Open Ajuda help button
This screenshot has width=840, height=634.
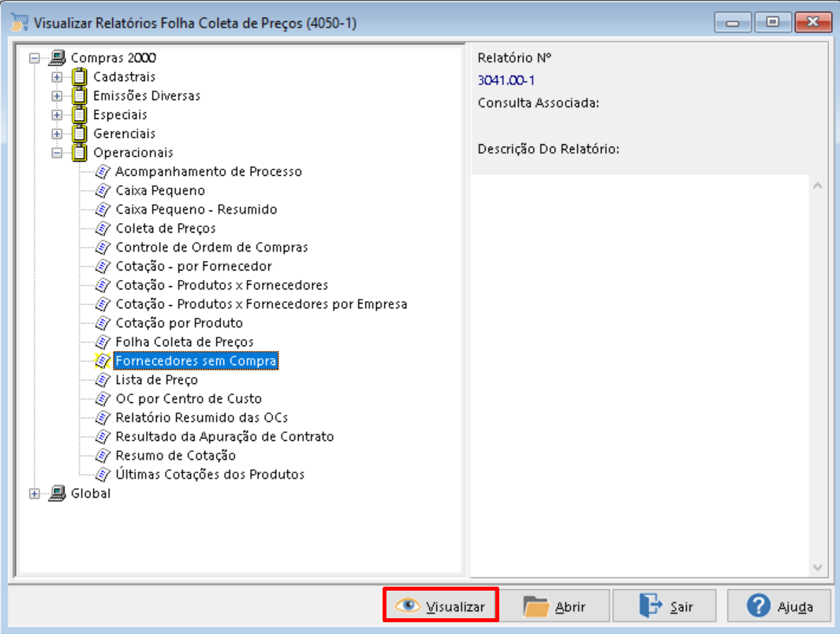779,606
